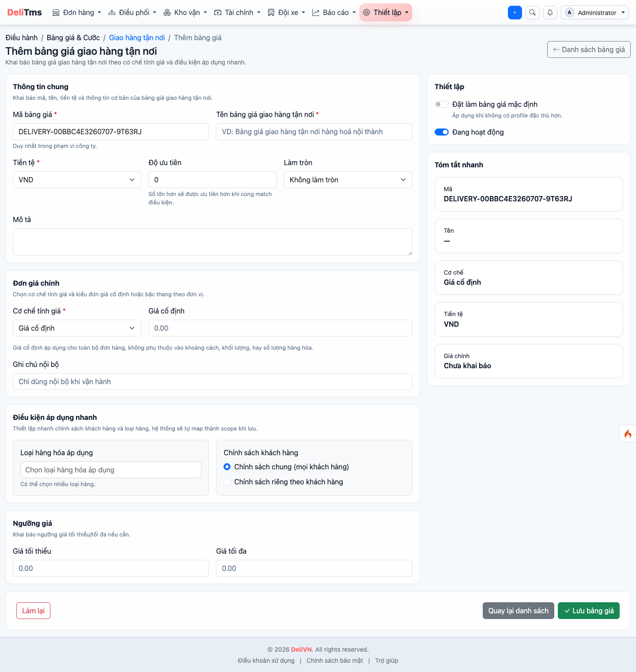Image resolution: width=636 pixels, height=672 pixels.
Task: Click the Lưu bảng giá button
Action: point(589,611)
